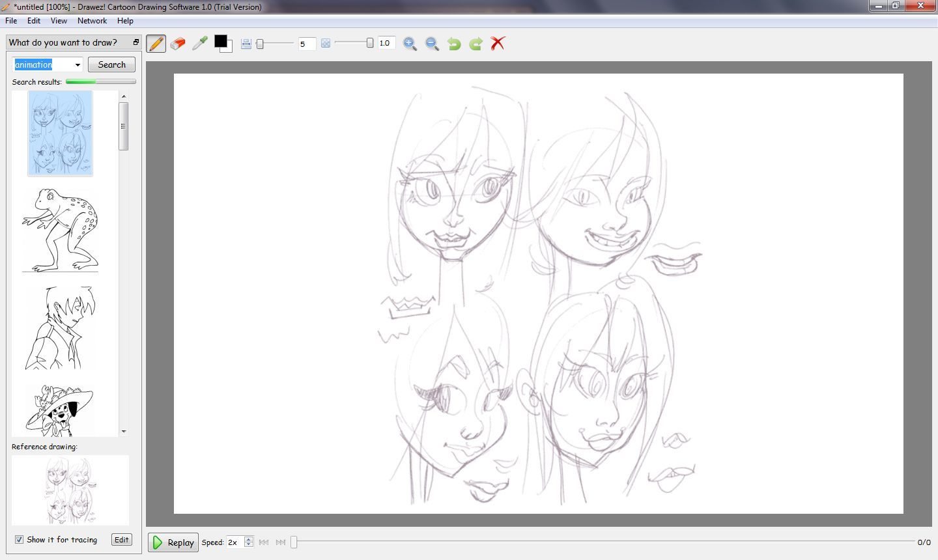Zoom out with the magnifier minus icon
This screenshot has height=560, width=938.
coord(432,44)
